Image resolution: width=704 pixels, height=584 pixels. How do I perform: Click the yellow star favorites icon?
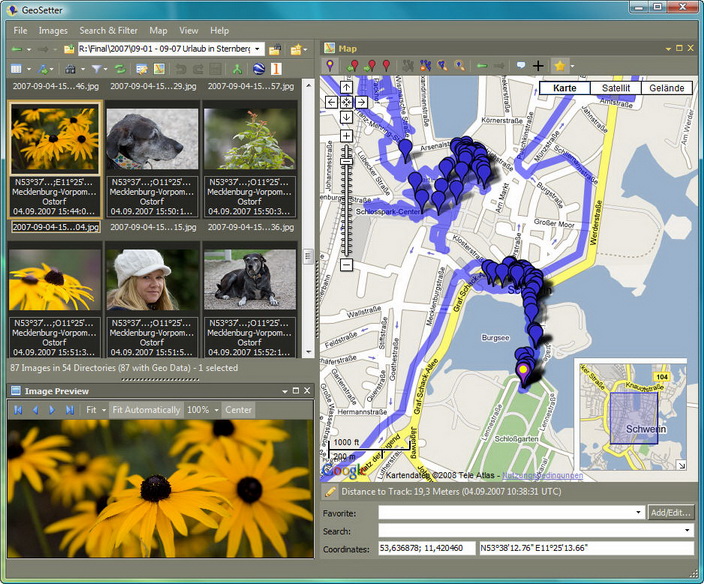click(x=560, y=66)
